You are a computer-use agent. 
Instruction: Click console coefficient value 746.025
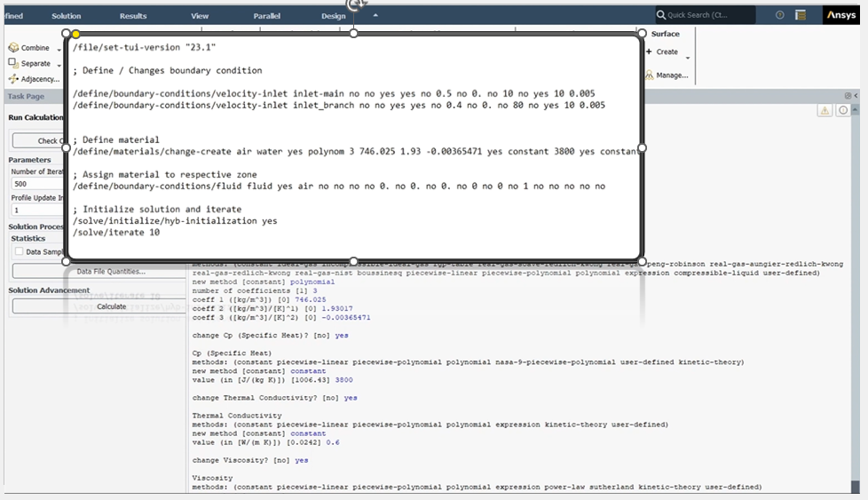click(x=311, y=299)
